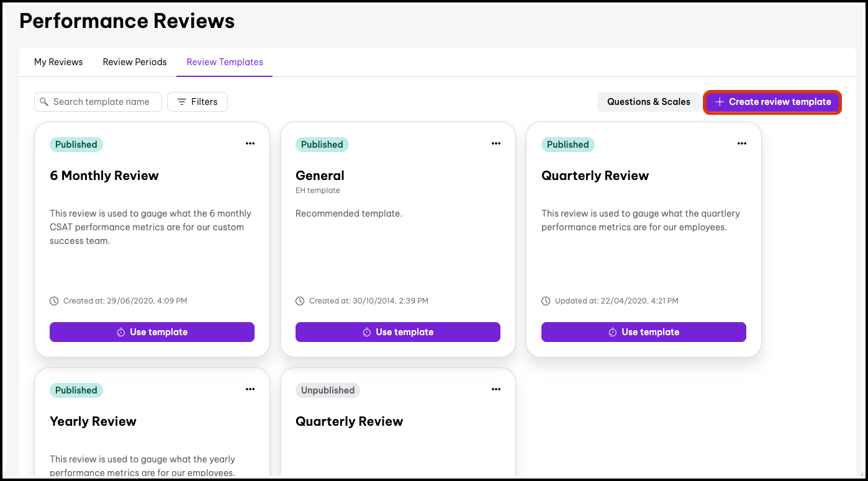Click Questions & Scales button

click(649, 102)
